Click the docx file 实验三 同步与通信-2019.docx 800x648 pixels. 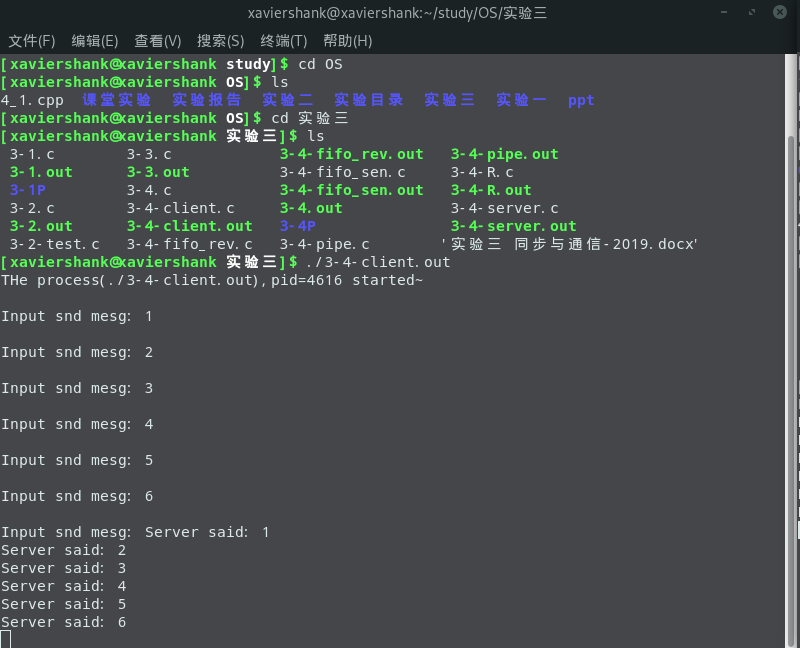[x=569, y=244]
